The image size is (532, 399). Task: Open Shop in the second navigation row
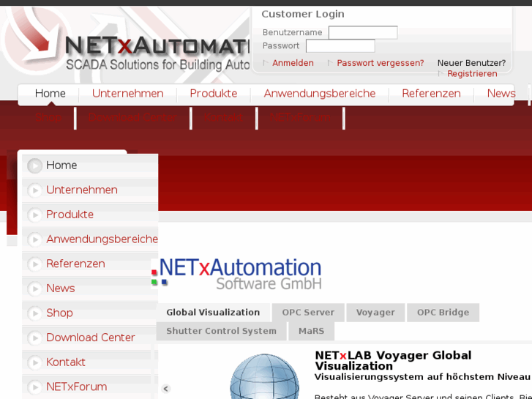[x=48, y=117]
